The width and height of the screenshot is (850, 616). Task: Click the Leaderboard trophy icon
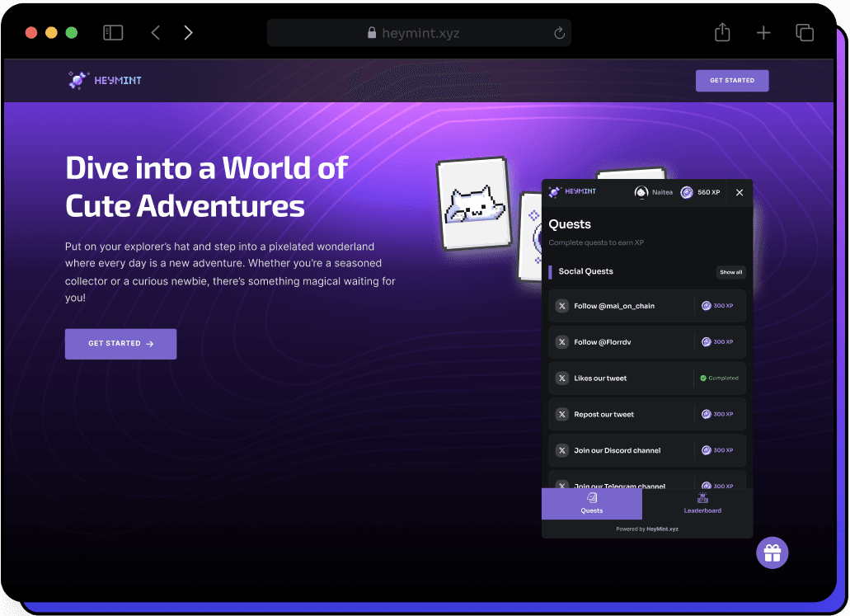pos(702,498)
